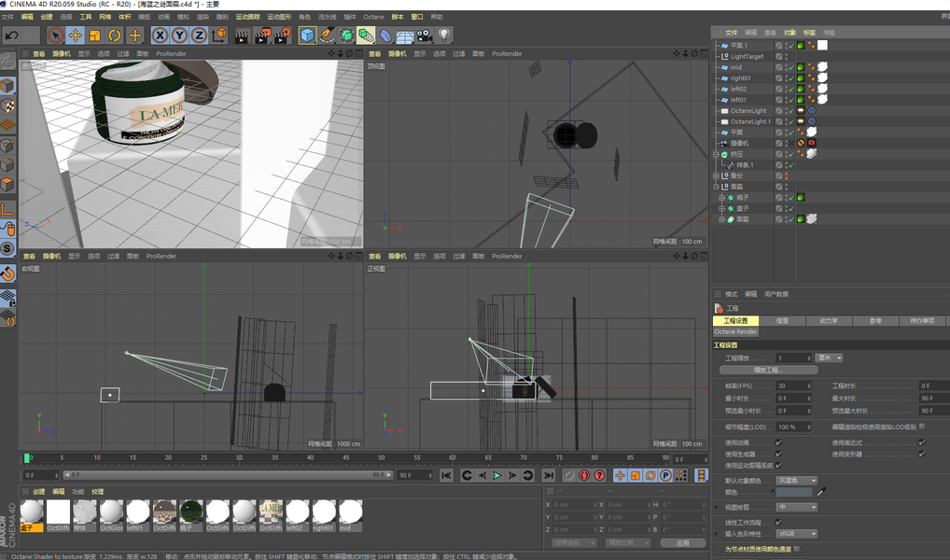Click the 缩放工程 button
Image resolution: width=950 pixels, height=560 pixels.
point(768,370)
